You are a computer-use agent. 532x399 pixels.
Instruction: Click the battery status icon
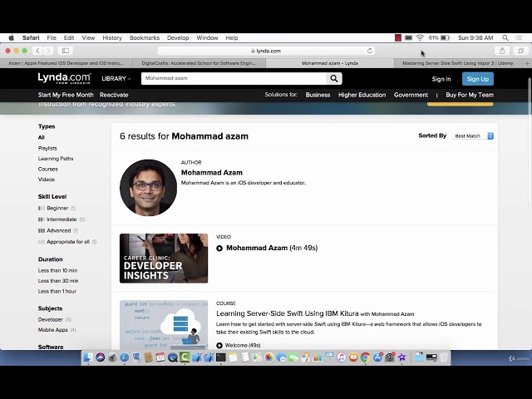(x=446, y=37)
